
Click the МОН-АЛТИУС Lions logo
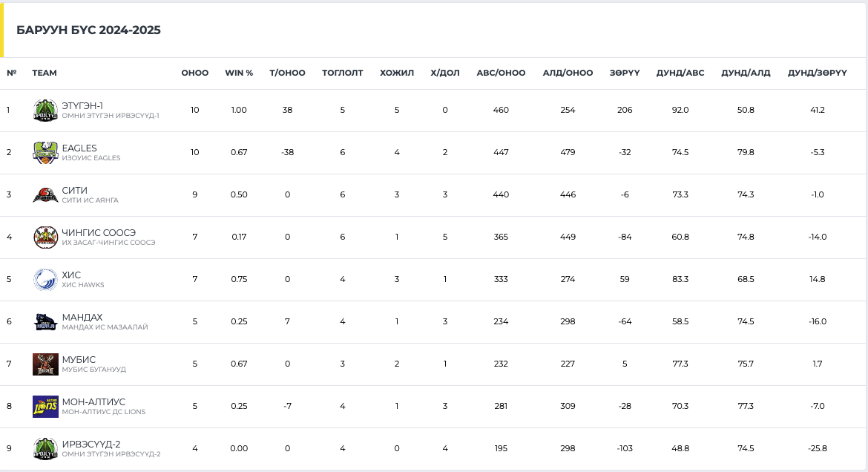(45, 407)
